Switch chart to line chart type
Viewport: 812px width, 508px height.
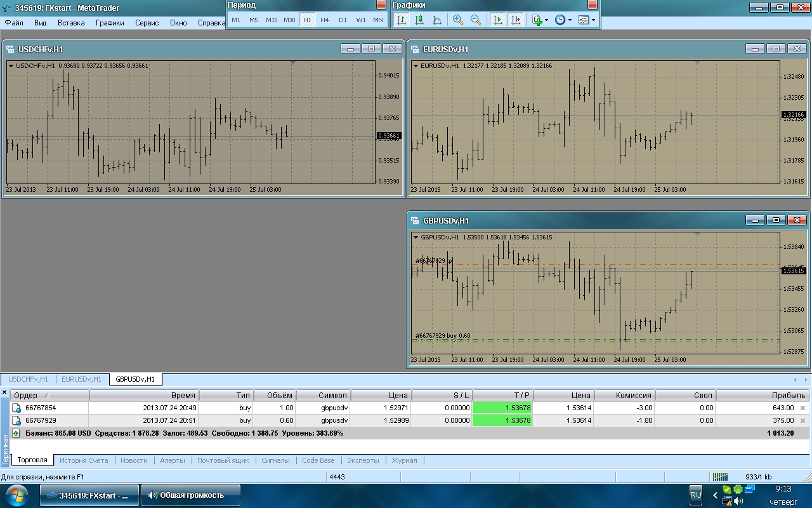436,20
